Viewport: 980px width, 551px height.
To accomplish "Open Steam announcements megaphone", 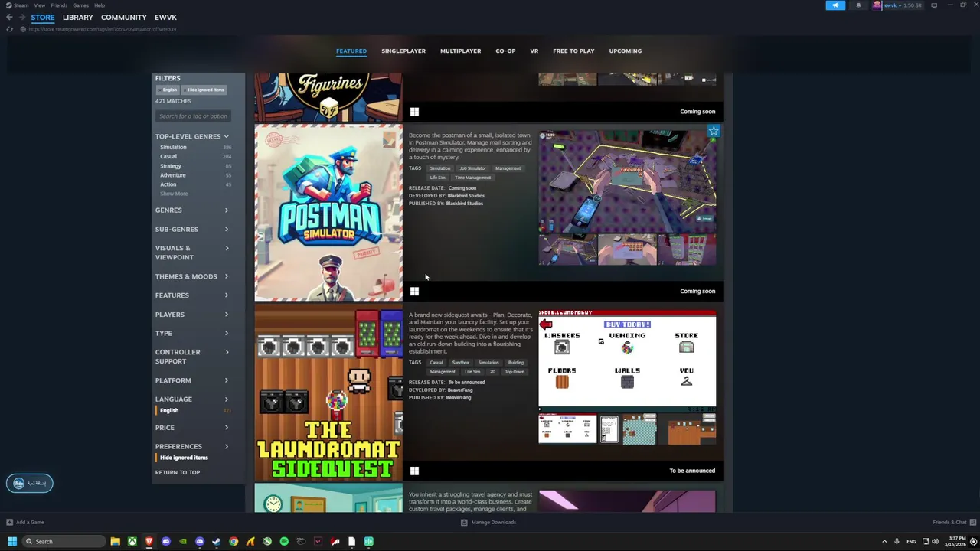I will point(835,5).
